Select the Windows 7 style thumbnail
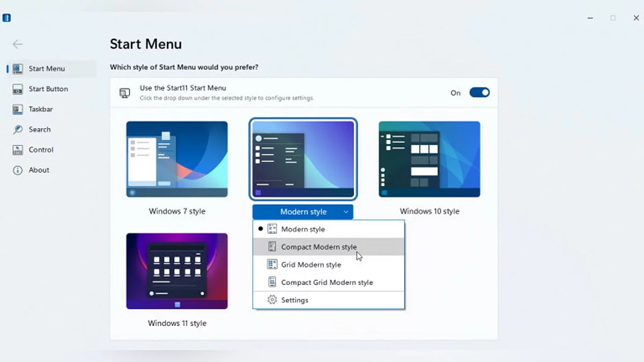644x362 pixels. pyautogui.click(x=177, y=159)
